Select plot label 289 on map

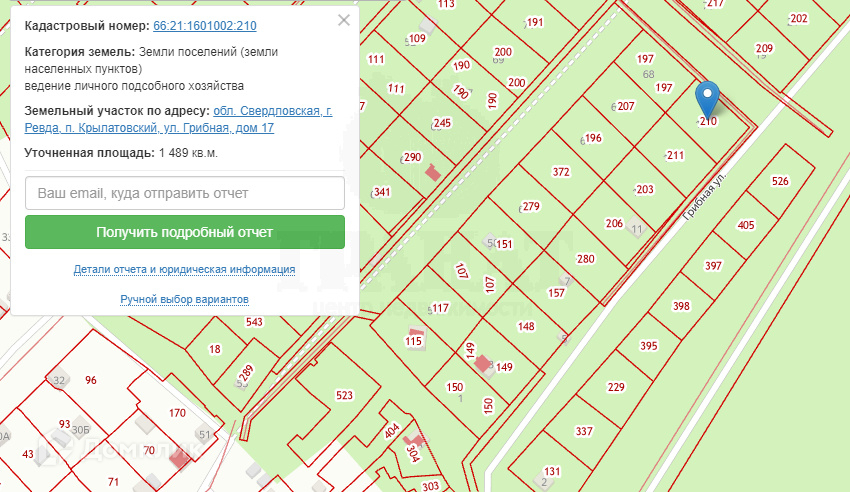[246, 373]
